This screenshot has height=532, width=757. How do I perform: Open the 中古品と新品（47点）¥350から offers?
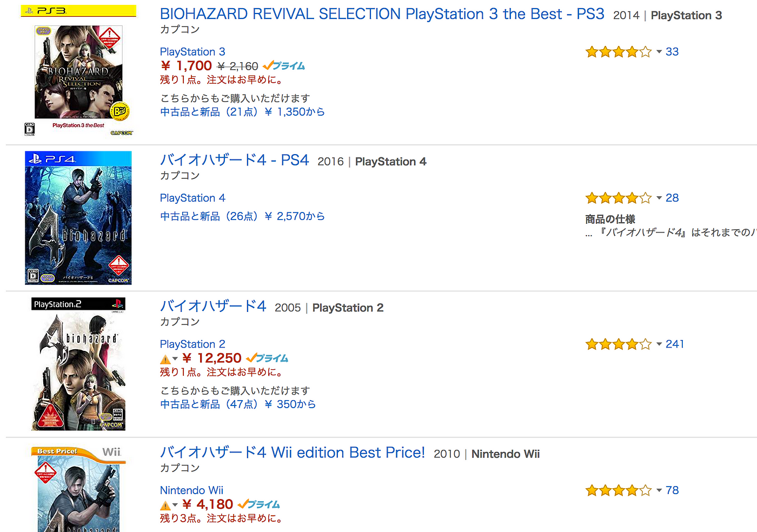coord(238,404)
